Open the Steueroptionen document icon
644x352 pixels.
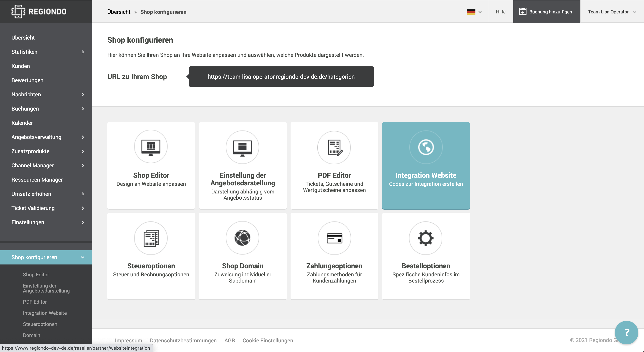151,238
